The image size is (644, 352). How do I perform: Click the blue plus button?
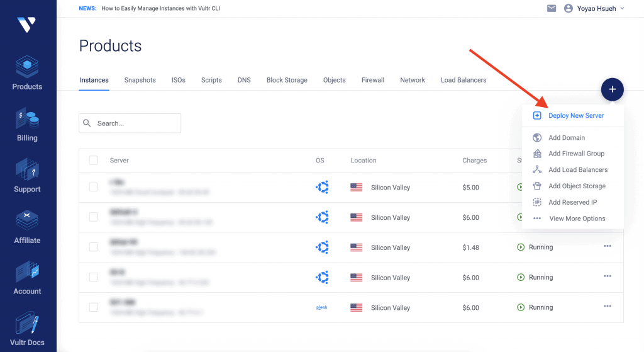[x=612, y=89]
